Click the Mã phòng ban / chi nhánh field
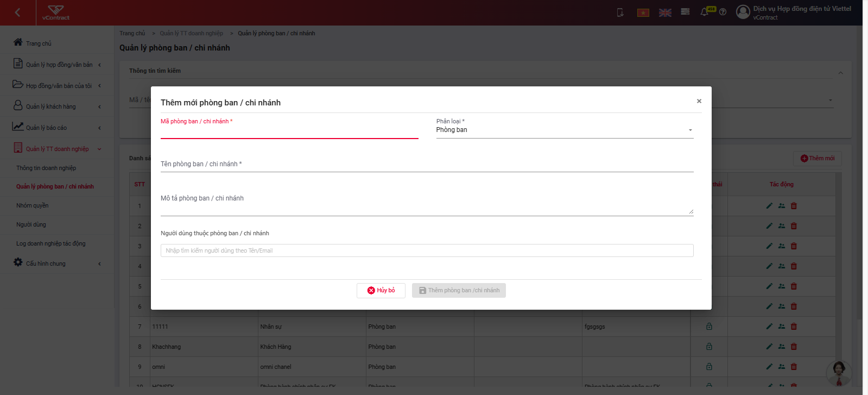Screen dimensions: 868x395 click(x=289, y=132)
